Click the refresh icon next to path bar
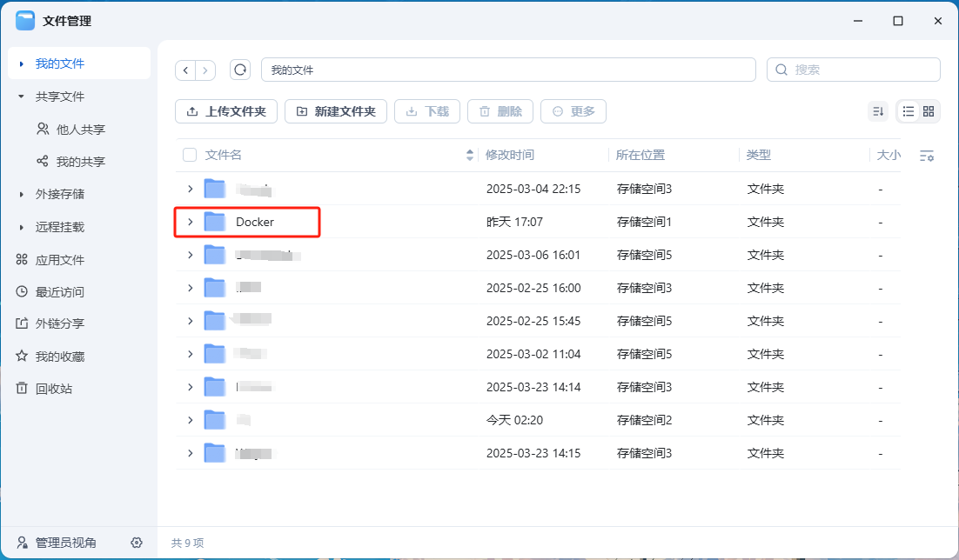The height and width of the screenshot is (560, 959). pos(240,70)
